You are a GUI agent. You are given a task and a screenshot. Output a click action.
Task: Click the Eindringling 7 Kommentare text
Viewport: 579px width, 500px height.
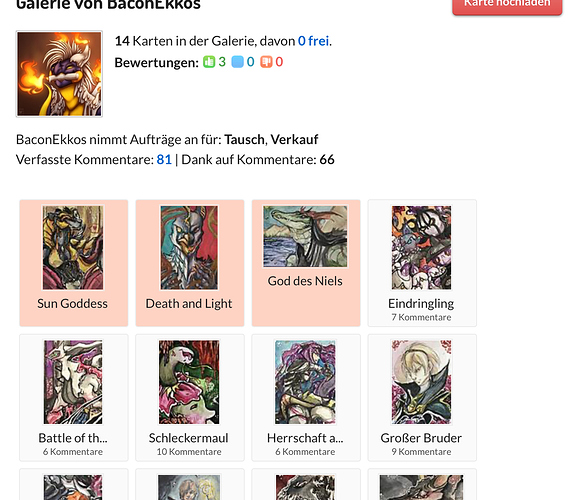click(421, 317)
